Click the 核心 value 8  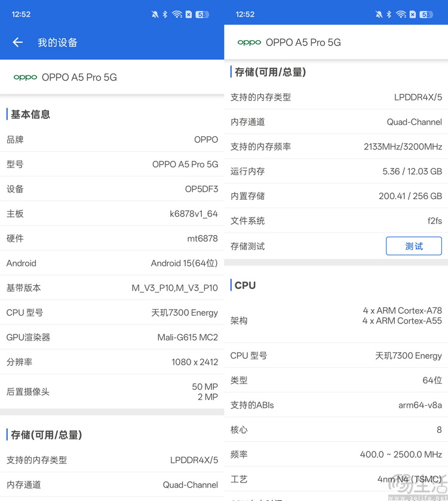click(440, 430)
